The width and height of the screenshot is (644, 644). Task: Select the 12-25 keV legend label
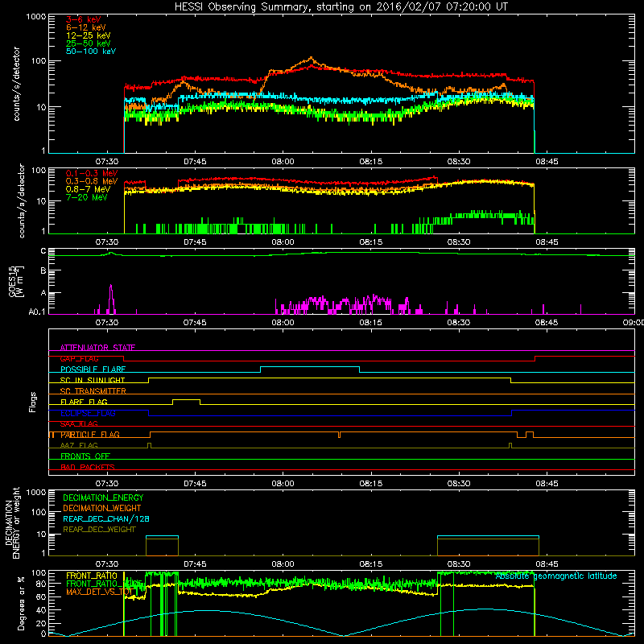click(89, 35)
